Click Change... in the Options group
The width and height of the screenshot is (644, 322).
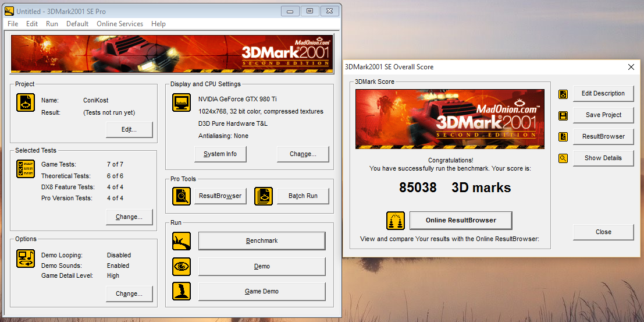coord(129,293)
